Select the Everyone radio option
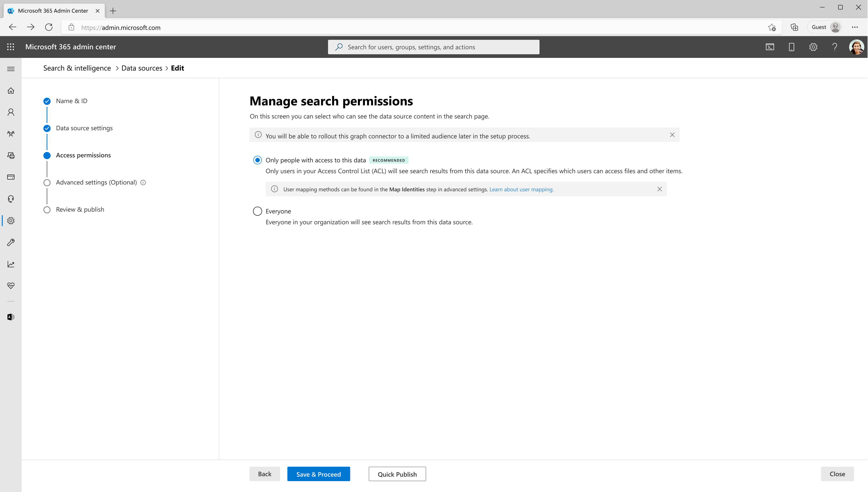 [x=257, y=211]
